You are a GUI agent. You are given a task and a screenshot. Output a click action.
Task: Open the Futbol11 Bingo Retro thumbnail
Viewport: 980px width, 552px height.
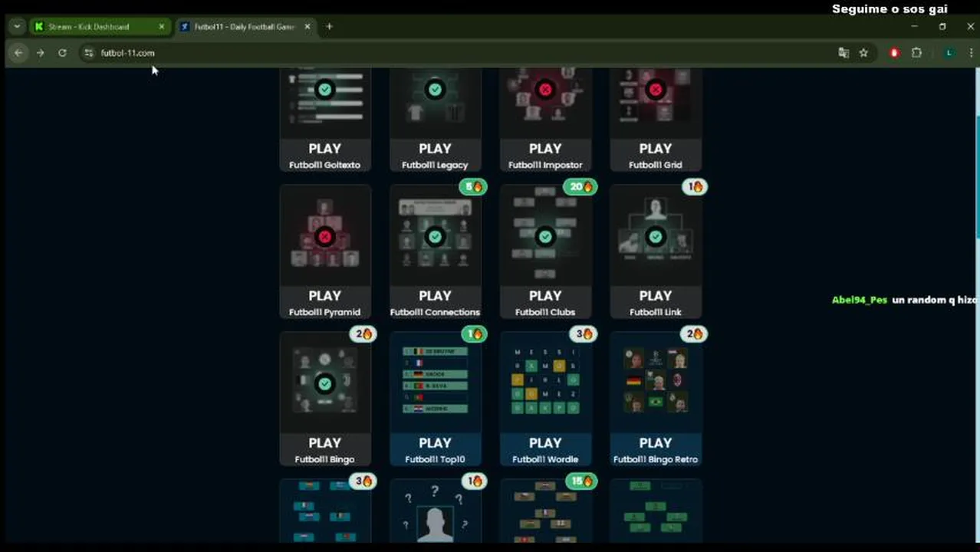656,383
